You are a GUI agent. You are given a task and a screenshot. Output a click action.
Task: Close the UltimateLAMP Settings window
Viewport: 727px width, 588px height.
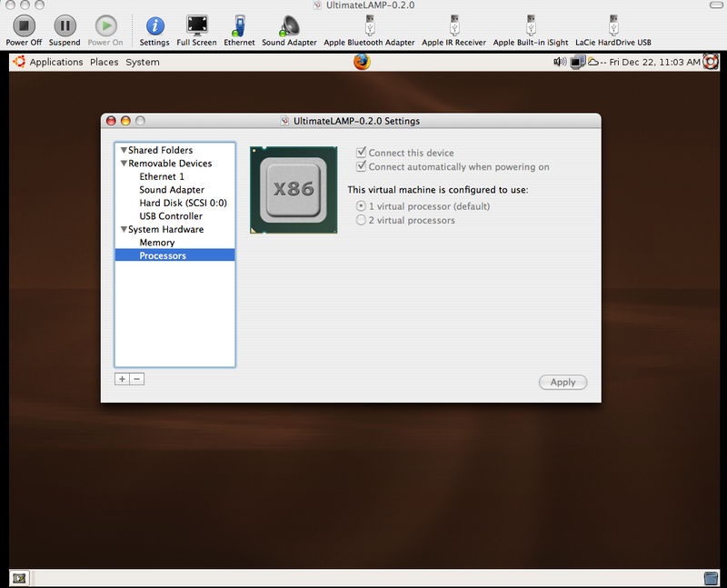tap(111, 121)
